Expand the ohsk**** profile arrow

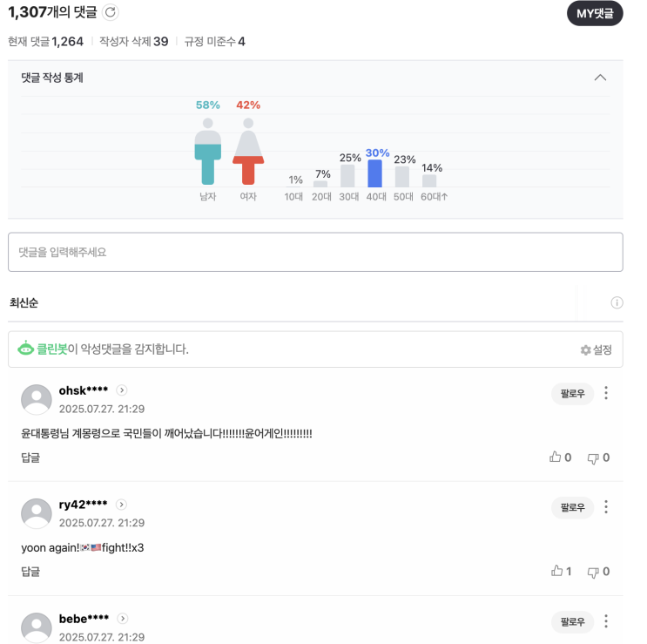point(121,390)
